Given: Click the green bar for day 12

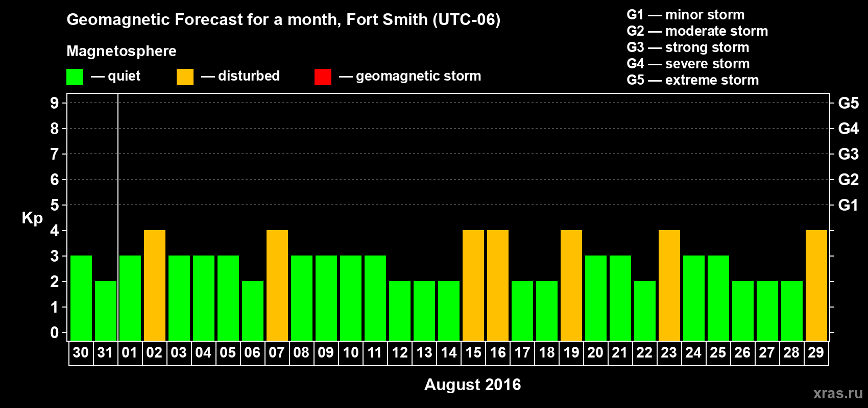Looking at the screenshot, I should click(x=400, y=311).
